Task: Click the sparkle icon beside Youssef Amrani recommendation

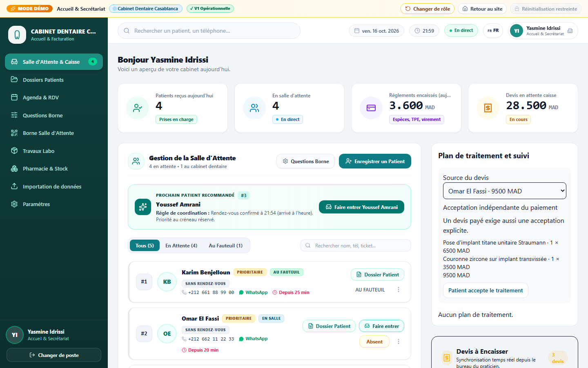Action: click(143, 207)
